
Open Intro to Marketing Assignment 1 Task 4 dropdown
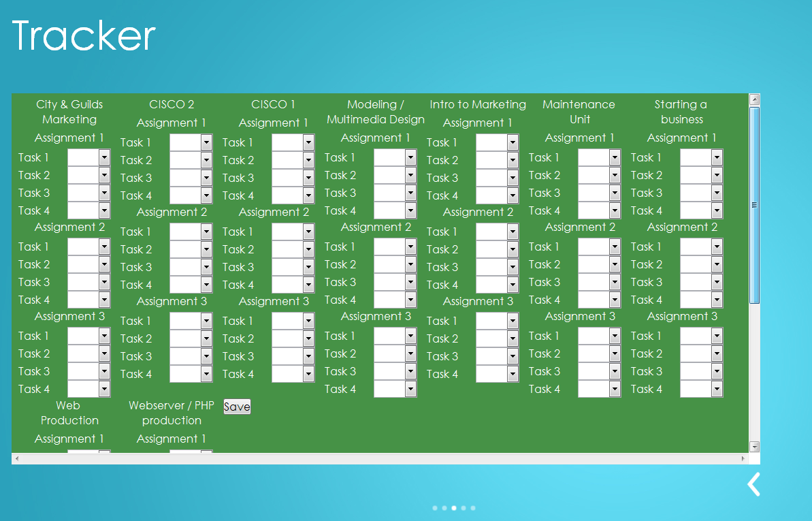pos(497,196)
